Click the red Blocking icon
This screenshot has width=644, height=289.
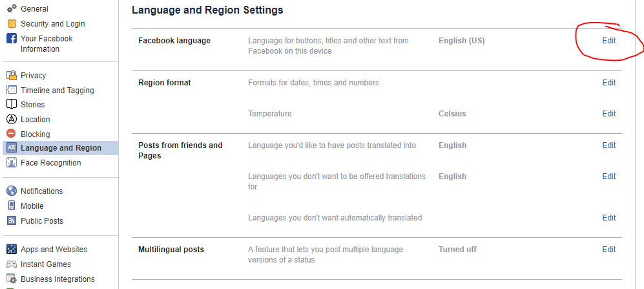11,134
